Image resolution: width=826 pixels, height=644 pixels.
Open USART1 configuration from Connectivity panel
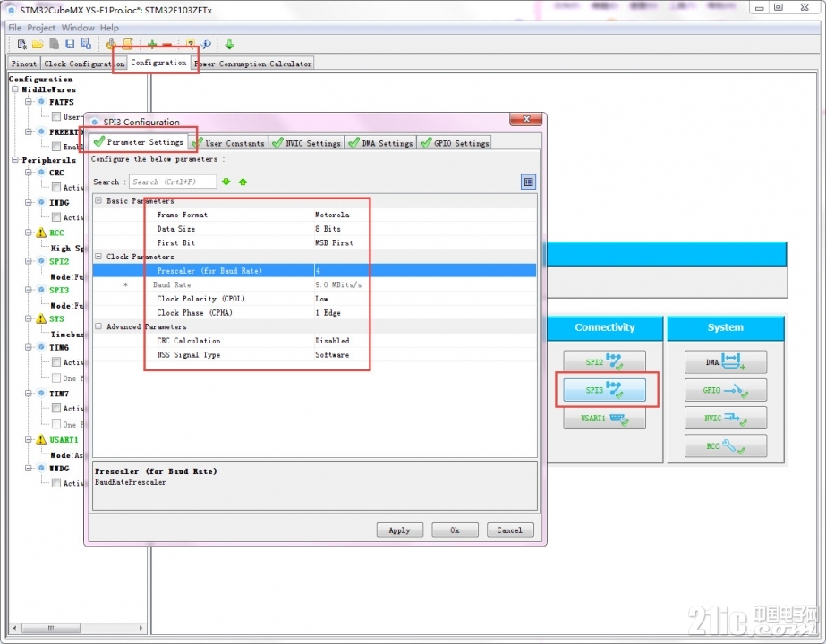pyautogui.click(x=604, y=418)
